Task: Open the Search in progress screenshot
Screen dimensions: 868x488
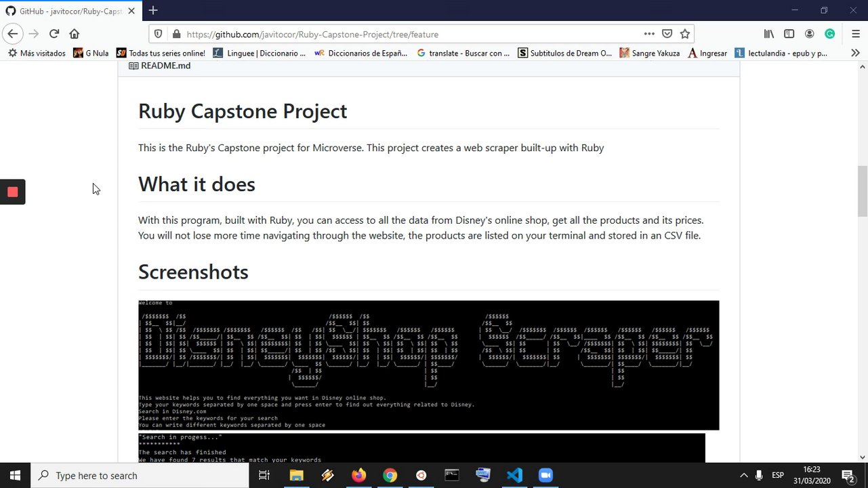Action: (x=421, y=448)
